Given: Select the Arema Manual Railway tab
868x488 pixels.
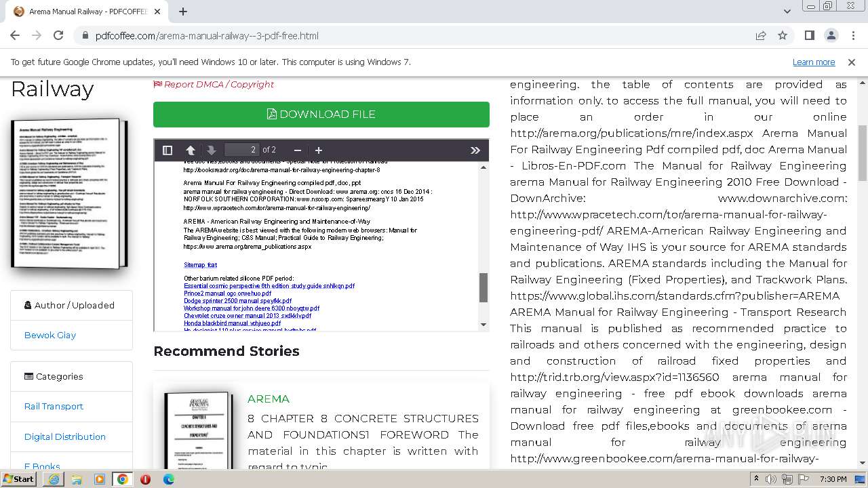Looking at the screenshot, I should click(88, 12).
